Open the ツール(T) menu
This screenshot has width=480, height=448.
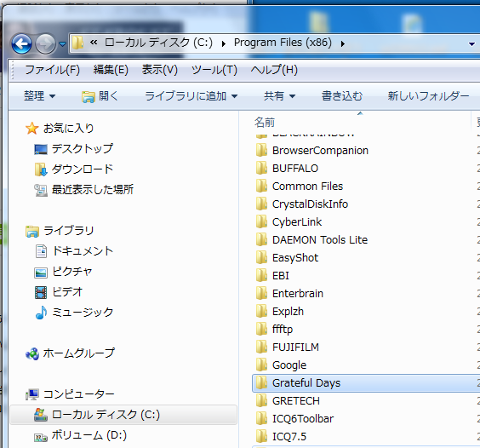214,70
